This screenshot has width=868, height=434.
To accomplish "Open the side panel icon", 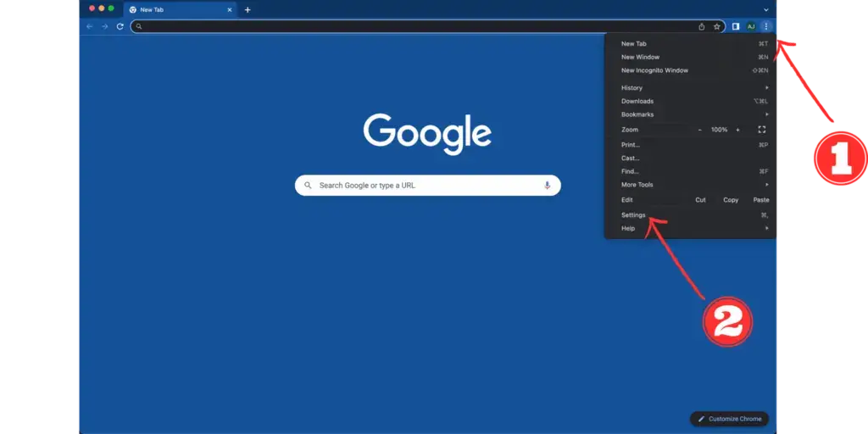I will [x=736, y=26].
